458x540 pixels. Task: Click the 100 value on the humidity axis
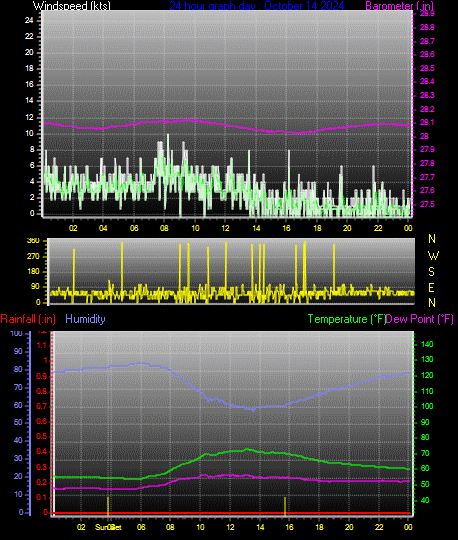coord(16,333)
